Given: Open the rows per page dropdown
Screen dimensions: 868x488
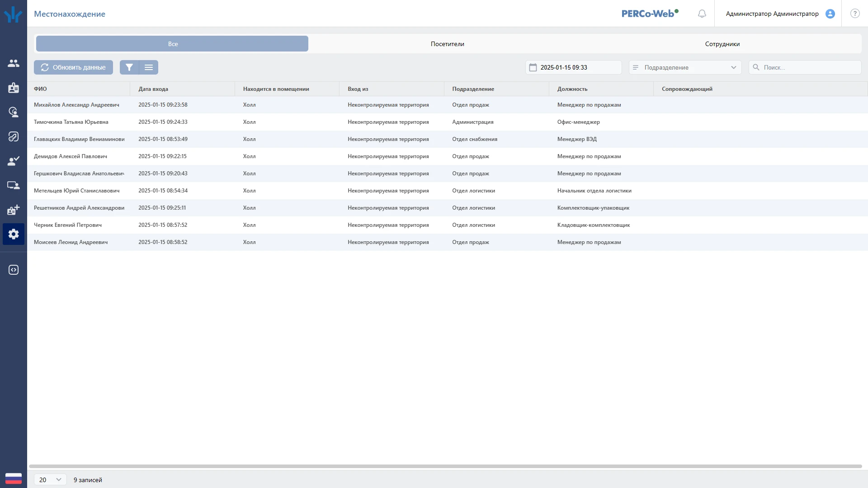Looking at the screenshot, I should click(x=50, y=479).
